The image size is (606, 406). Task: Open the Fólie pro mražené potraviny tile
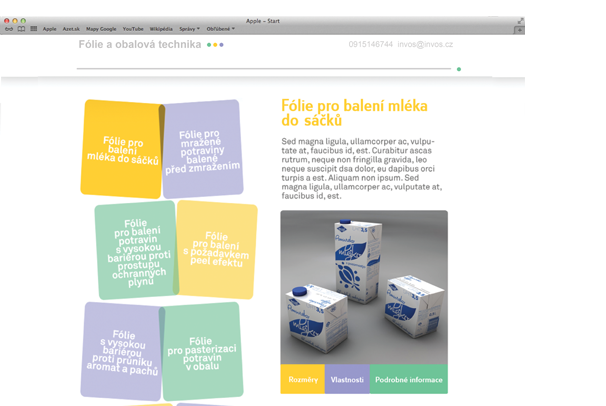coord(203,149)
